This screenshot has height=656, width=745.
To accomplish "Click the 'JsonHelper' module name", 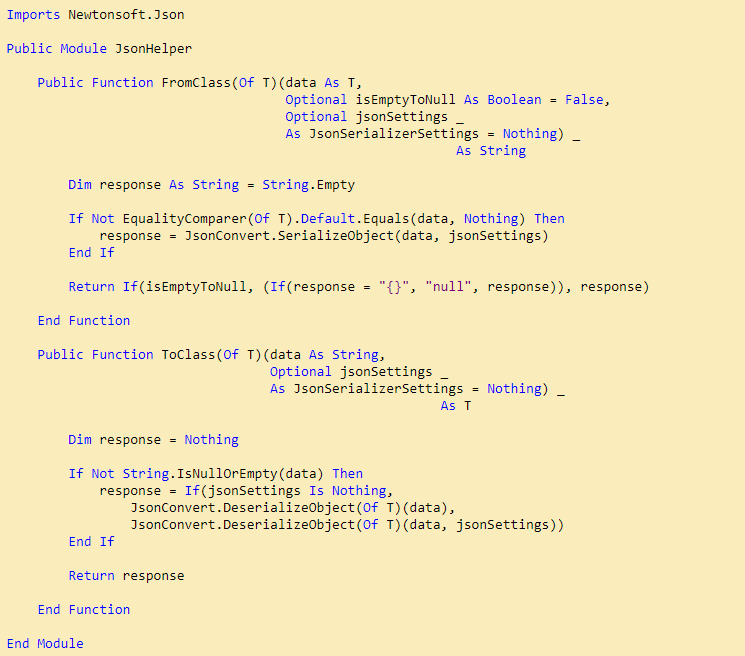I will coord(153,49).
